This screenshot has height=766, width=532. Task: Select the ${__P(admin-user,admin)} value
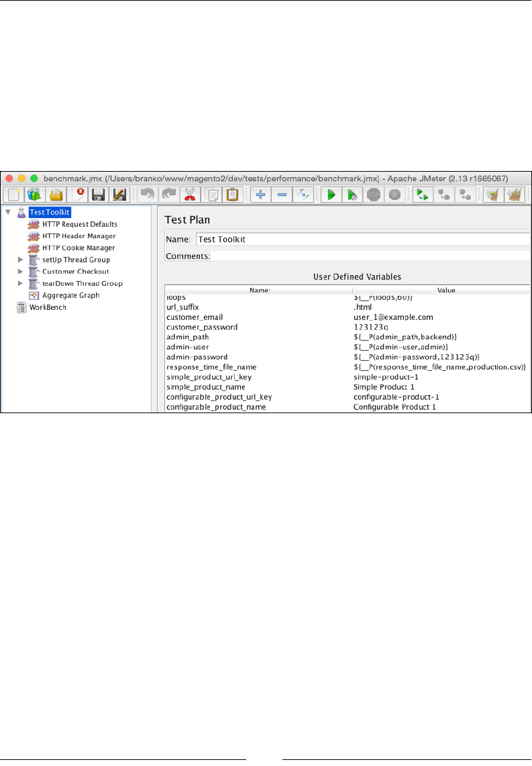click(x=401, y=347)
